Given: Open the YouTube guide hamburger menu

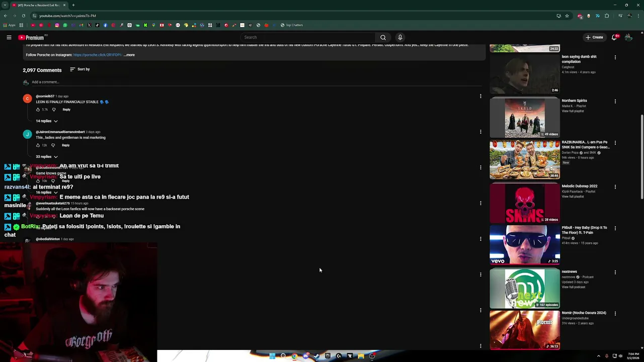Looking at the screenshot, I should (x=9, y=37).
